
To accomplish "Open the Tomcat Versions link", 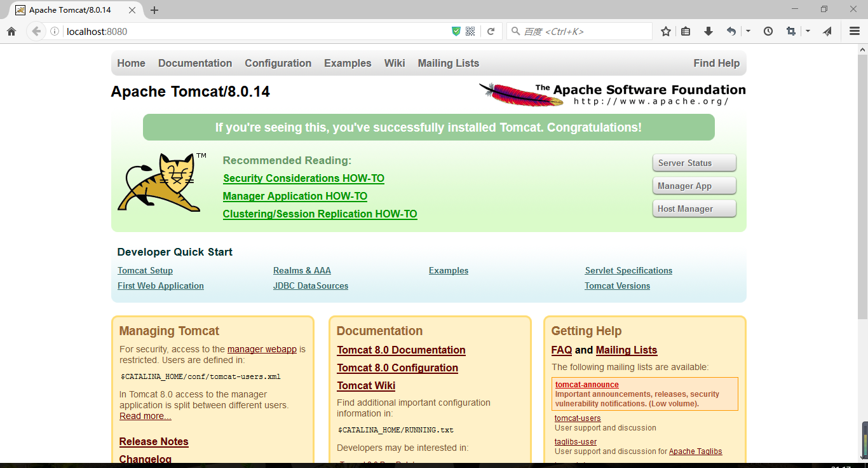I will tap(618, 286).
